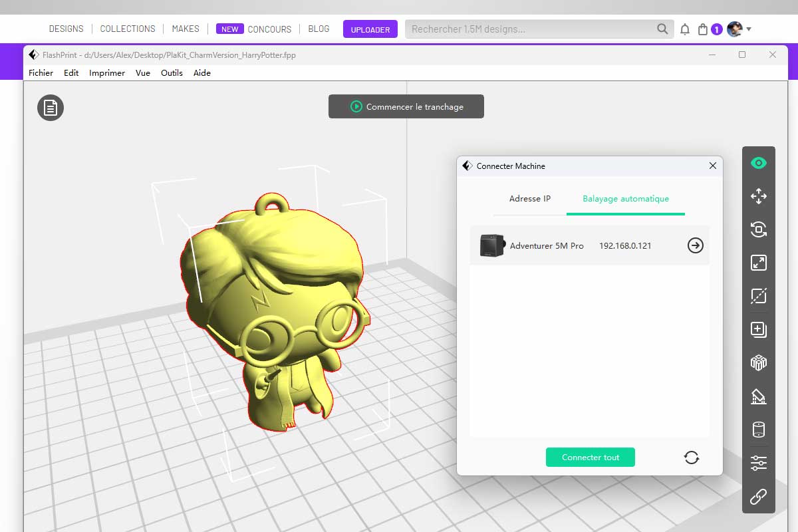The height and width of the screenshot is (532, 798).
Task: Connect to Adventurer 5M Pro arrow
Action: click(695, 246)
